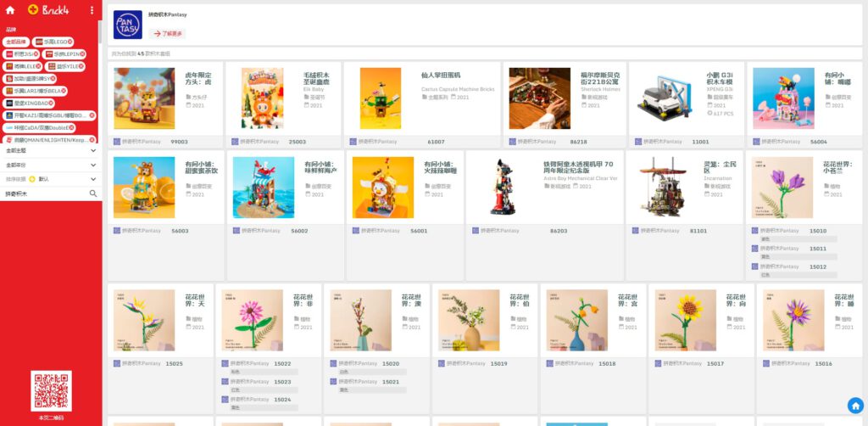Click the 了解更多 learn more link
This screenshot has width=868, height=426.
[167, 34]
